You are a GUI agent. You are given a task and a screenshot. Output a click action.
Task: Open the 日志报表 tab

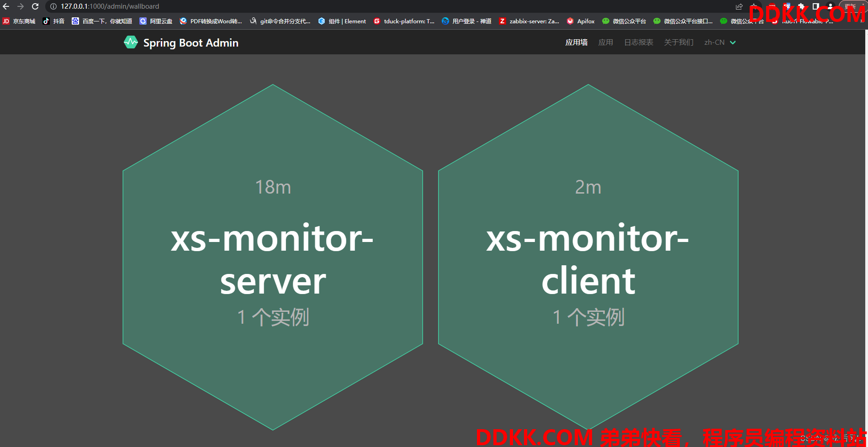pyautogui.click(x=639, y=42)
